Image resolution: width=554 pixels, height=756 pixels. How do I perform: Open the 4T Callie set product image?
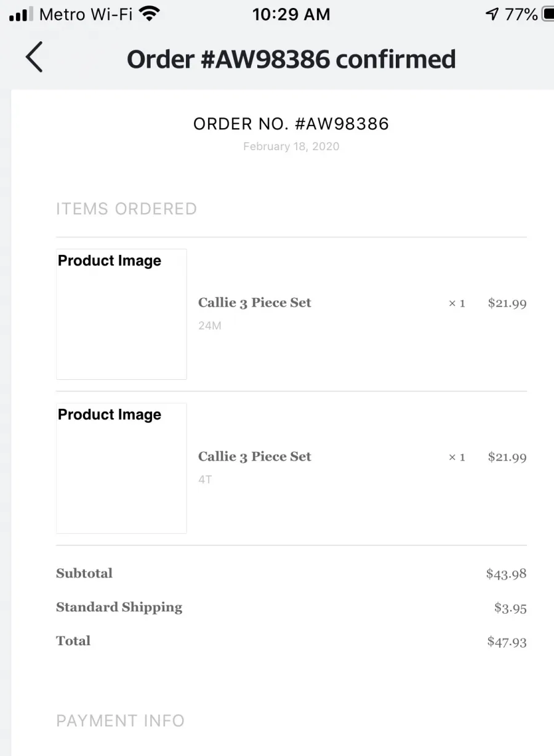[x=121, y=468]
